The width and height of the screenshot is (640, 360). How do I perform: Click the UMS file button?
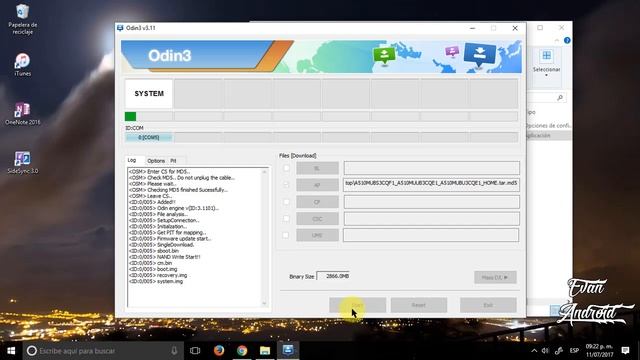point(317,235)
